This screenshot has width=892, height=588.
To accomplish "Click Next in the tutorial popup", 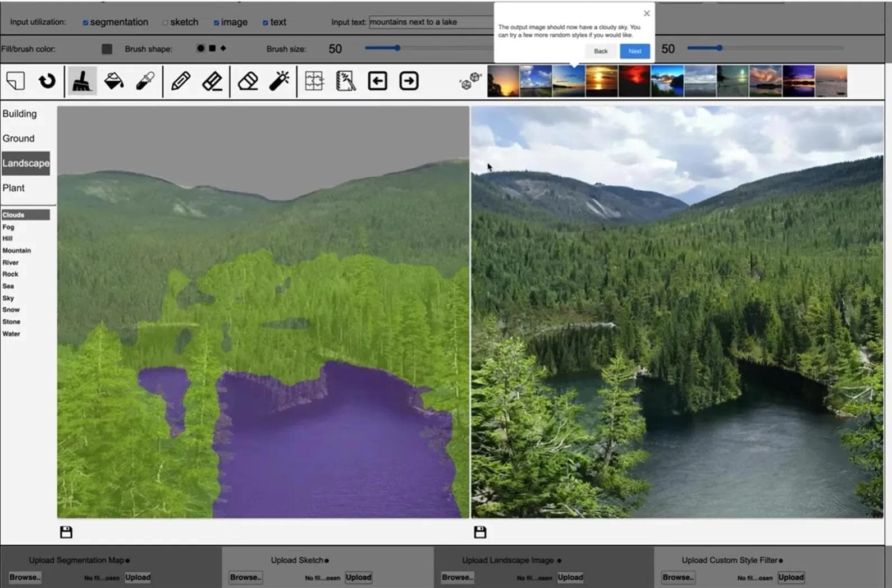I will [635, 51].
